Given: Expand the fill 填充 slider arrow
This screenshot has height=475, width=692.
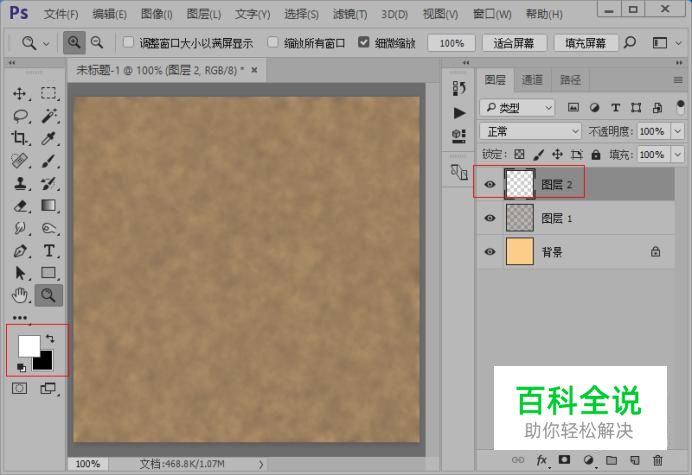Looking at the screenshot, I should [677, 155].
